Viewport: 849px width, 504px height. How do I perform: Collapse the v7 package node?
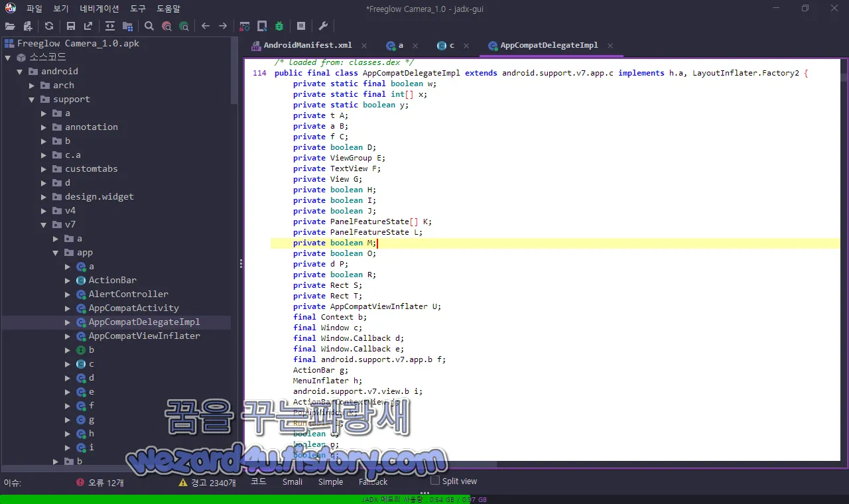point(44,225)
